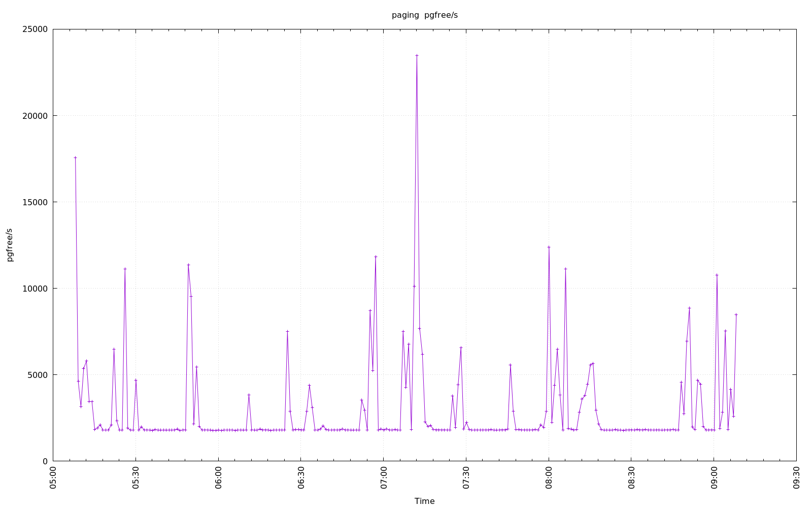Viewport: 812px width, 508px height.
Task: Click the "Time" x-axis label
Action: 424,501
